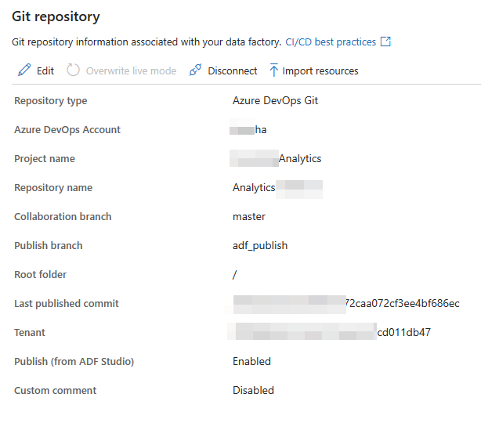Click the Disabled custom comment value
The image size is (481, 448).
point(253,390)
